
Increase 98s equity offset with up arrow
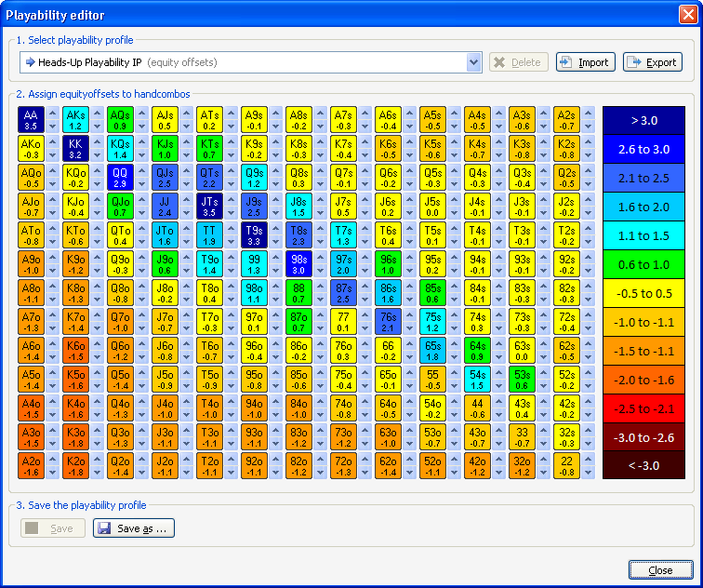coord(320,257)
